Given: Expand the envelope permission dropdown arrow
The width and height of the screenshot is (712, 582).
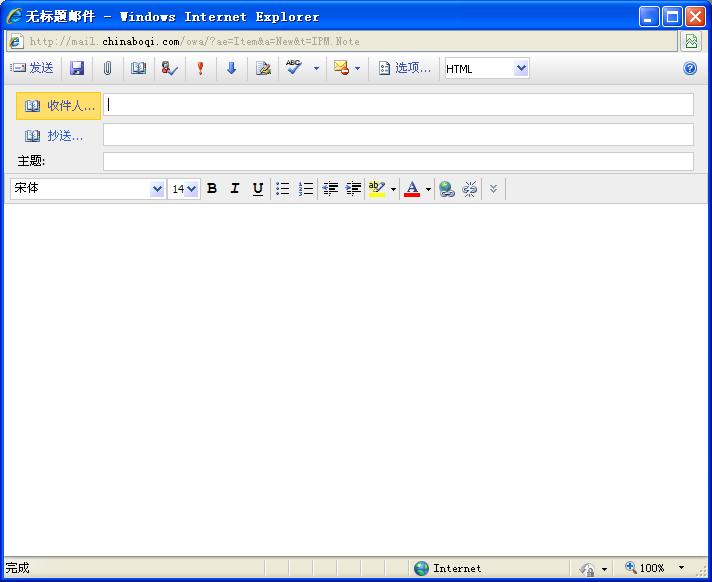Looking at the screenshot, I should click(x=357, y=69).
